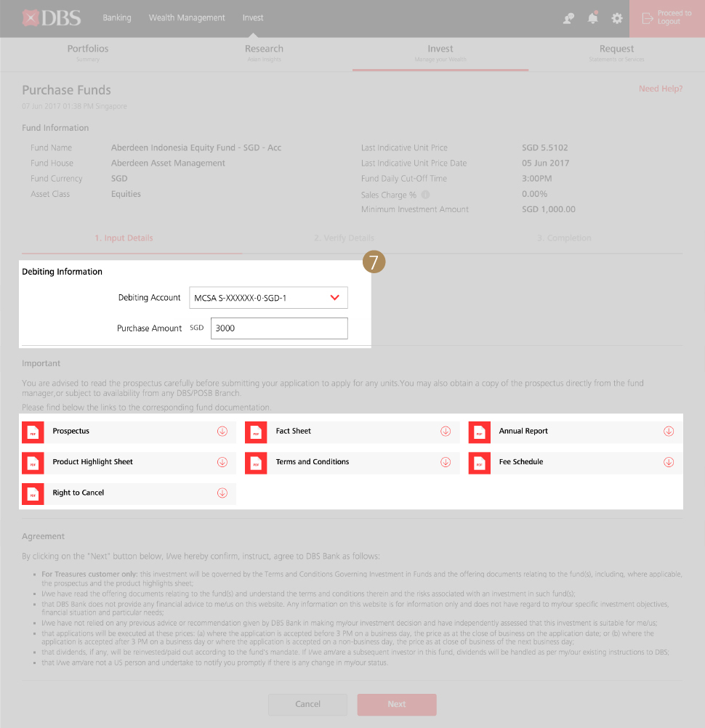Click the SGD 5.5102 unit price
Image resolution: width=705 pixels, height=728 pixels.
(x=545, y=147)
